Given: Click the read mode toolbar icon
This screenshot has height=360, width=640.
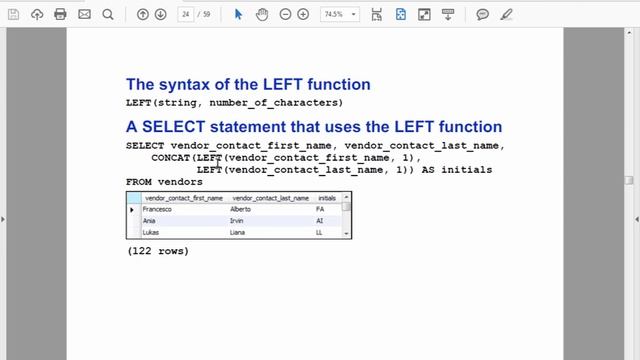Looking at the screenshot, I should point(448,15).
